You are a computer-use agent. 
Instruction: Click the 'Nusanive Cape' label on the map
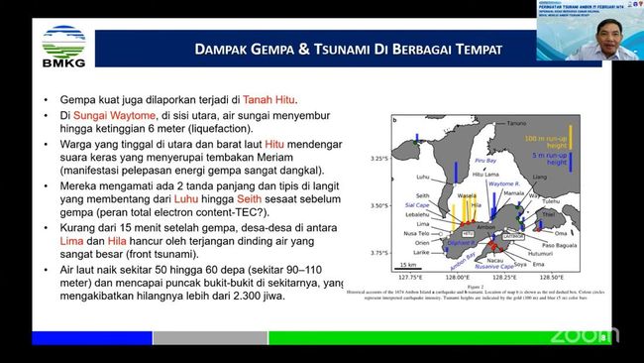tap(494, 267)
